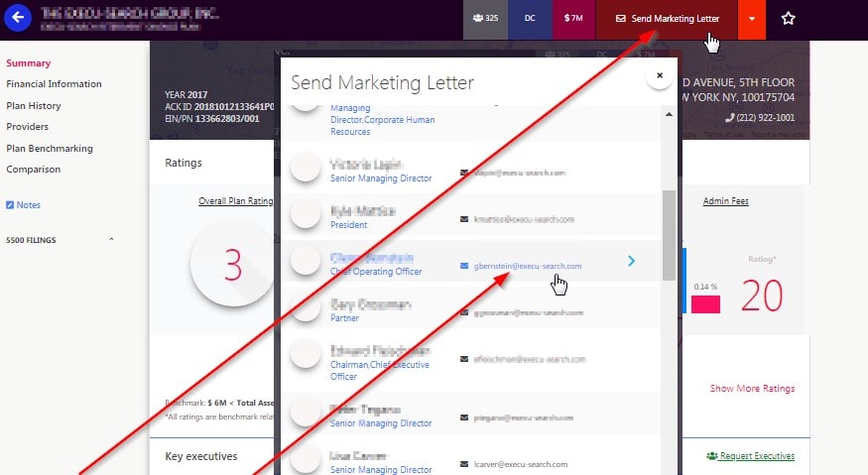This screenshot has height=475, width=868.
Task: Click the Send Marketing Letter button
Action: click(667, 19)
